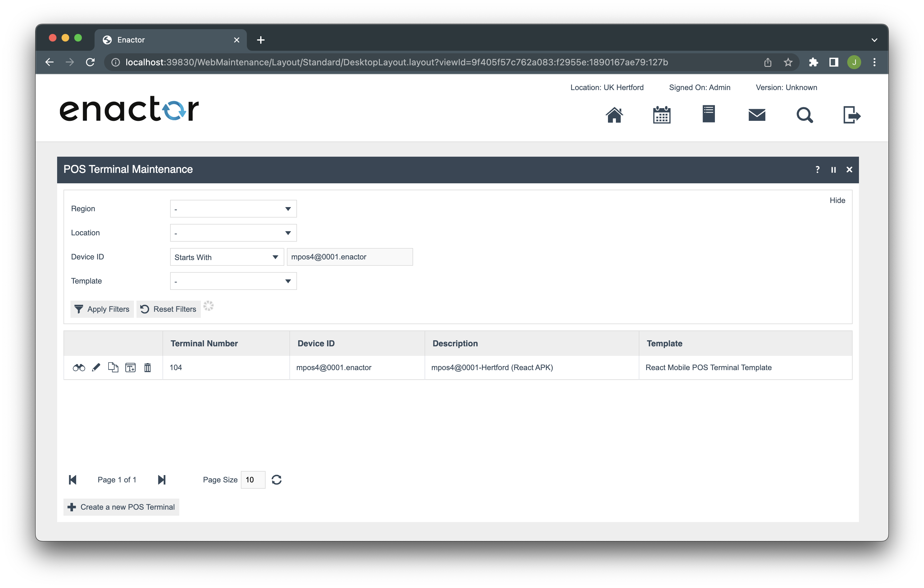The height and width of the screenshot is (588, 924).
Task: View site information icon in address bar
Action: (115, 62)
